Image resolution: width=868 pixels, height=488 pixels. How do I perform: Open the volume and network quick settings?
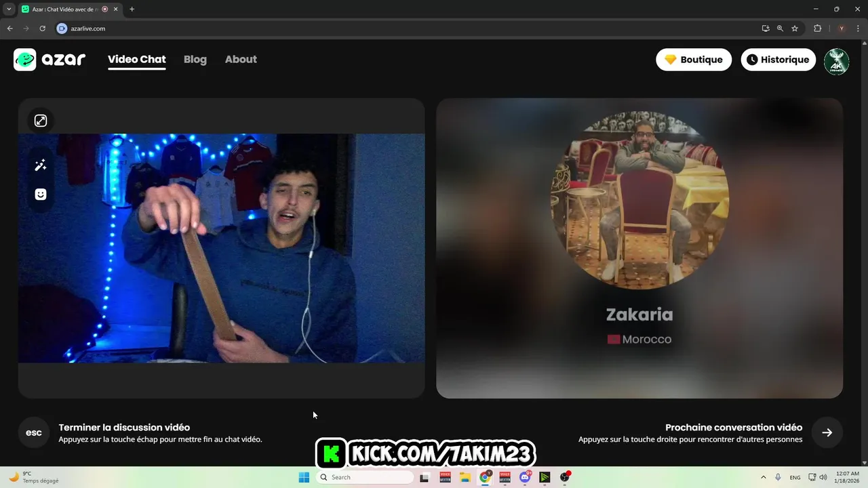click(817, 477)
